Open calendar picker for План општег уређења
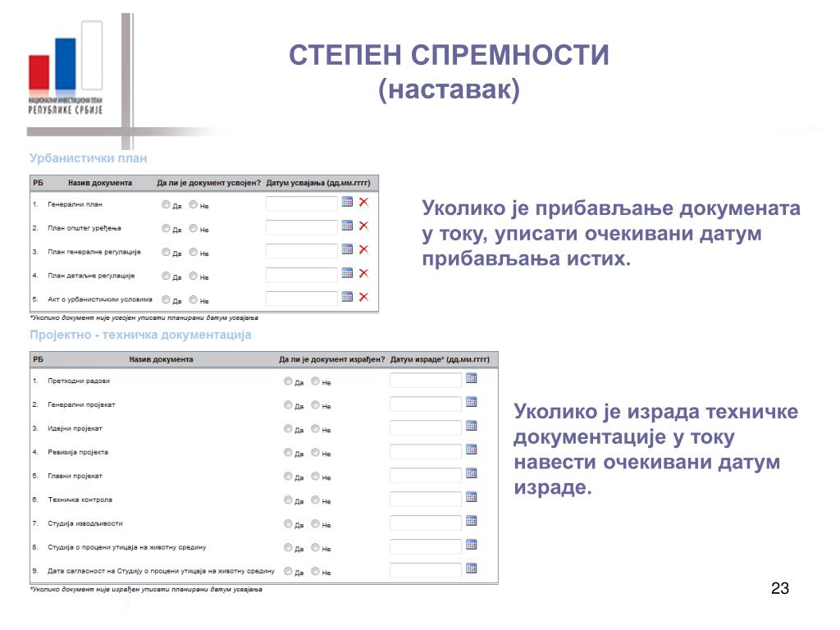The width and height of the screenshot is (840, 630). (x=347, y=226)
